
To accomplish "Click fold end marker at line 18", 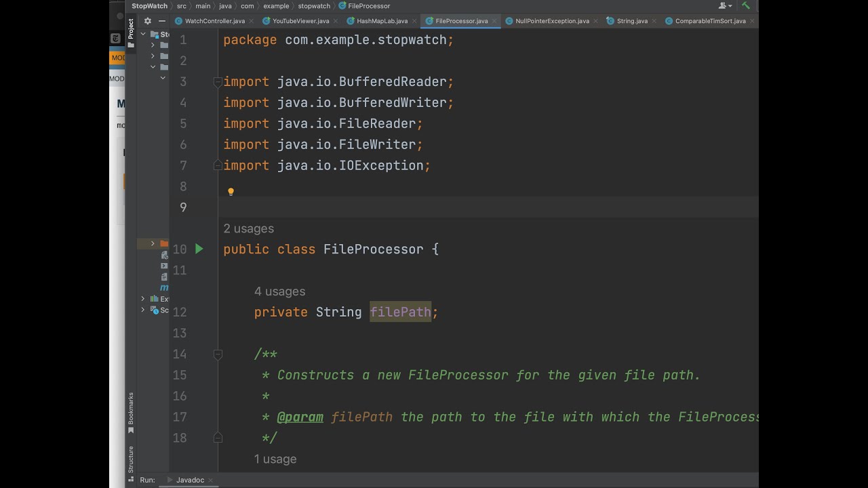I will 218,438.
